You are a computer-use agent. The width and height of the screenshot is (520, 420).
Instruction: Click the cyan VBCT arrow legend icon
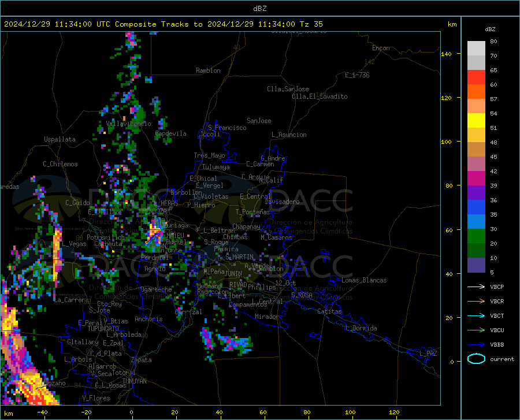(476, 315)
